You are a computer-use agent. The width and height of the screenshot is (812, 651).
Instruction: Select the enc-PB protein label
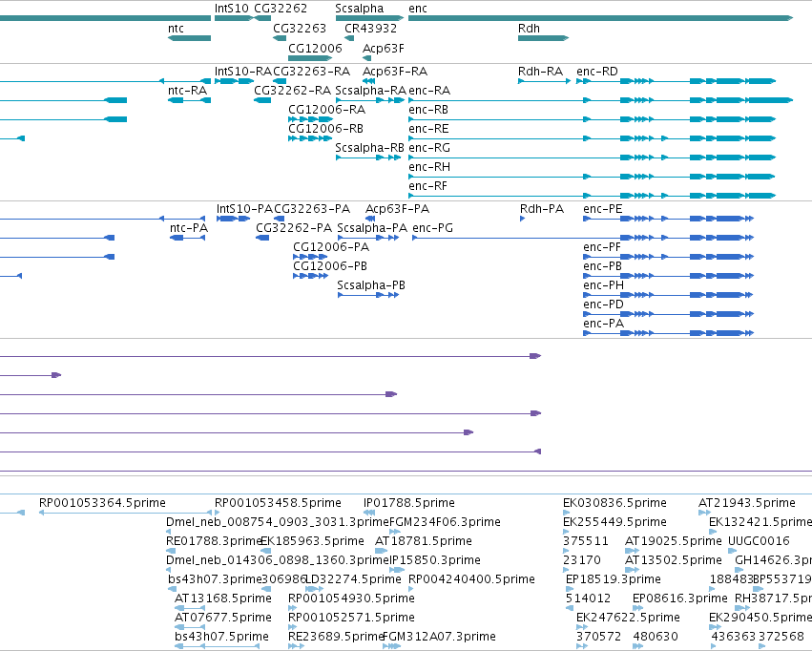click(602, 266)
